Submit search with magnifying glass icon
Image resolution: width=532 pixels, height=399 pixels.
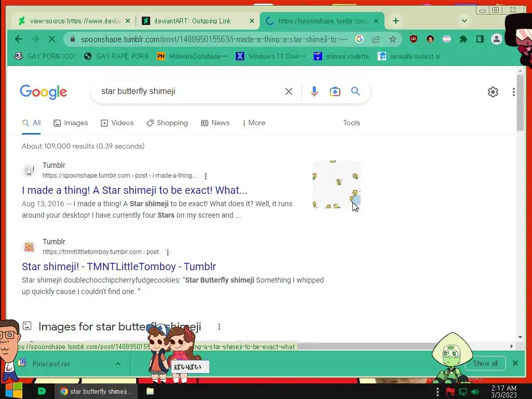point(355,91)
